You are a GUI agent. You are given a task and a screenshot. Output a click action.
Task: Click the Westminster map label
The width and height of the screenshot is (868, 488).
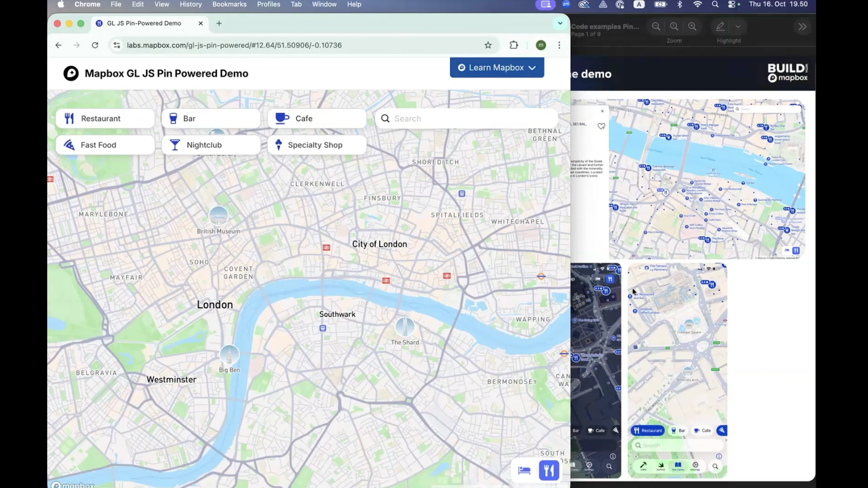tap(172, 380)
